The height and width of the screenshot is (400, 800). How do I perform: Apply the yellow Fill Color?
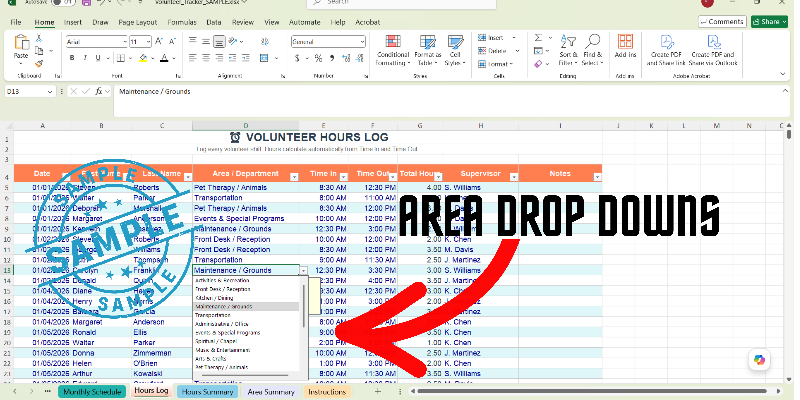[x=143, y=58]
